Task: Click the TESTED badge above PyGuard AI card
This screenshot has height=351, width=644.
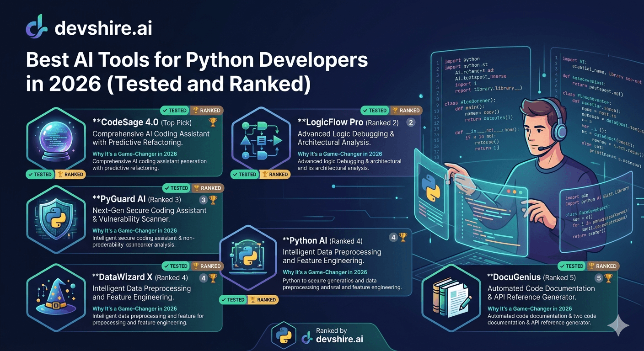Action: (x=176, y=188)
